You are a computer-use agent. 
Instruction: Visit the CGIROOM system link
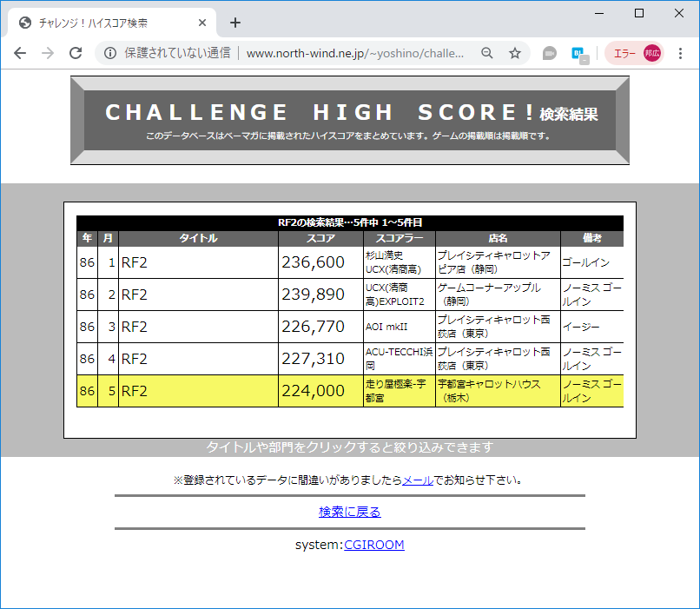[x=373, y=544]
